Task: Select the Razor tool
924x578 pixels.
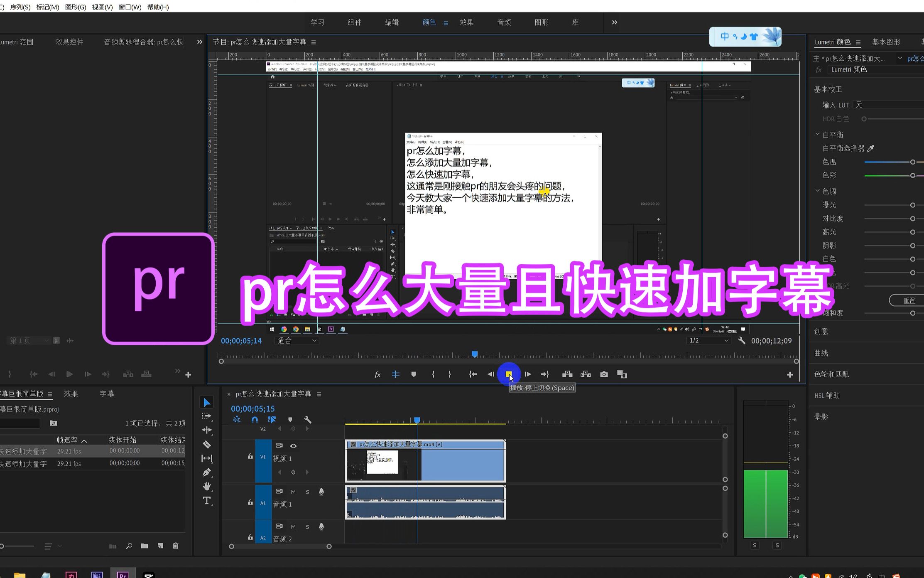Action: [207, 445]
